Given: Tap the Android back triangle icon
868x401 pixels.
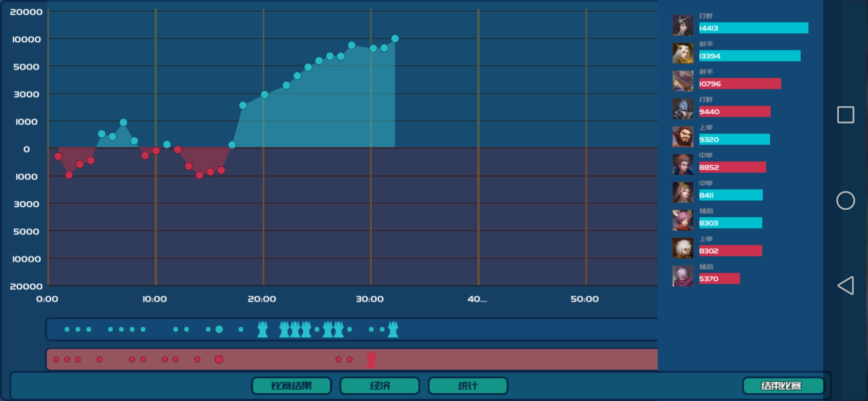Looking at the screenshot, I should [x=846, y=286].
